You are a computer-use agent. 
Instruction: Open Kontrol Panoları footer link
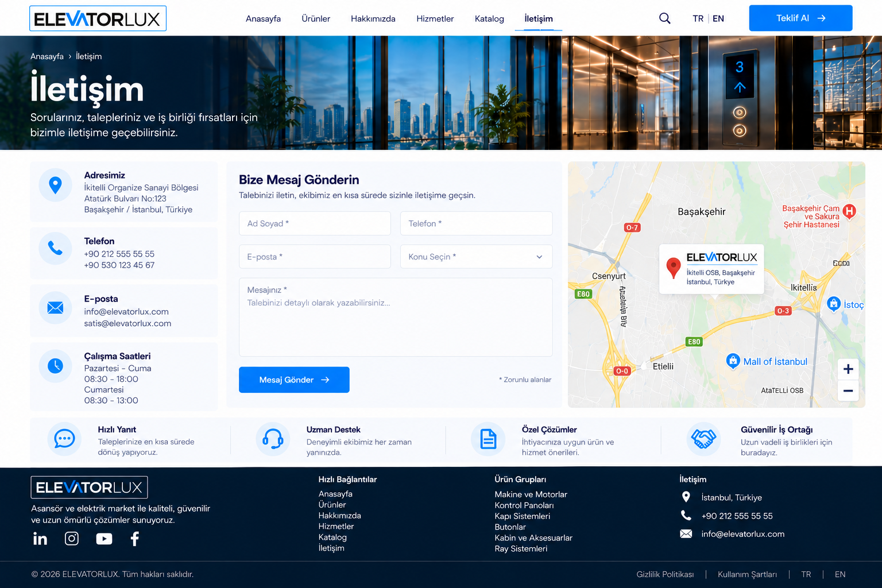pos(524,505)
